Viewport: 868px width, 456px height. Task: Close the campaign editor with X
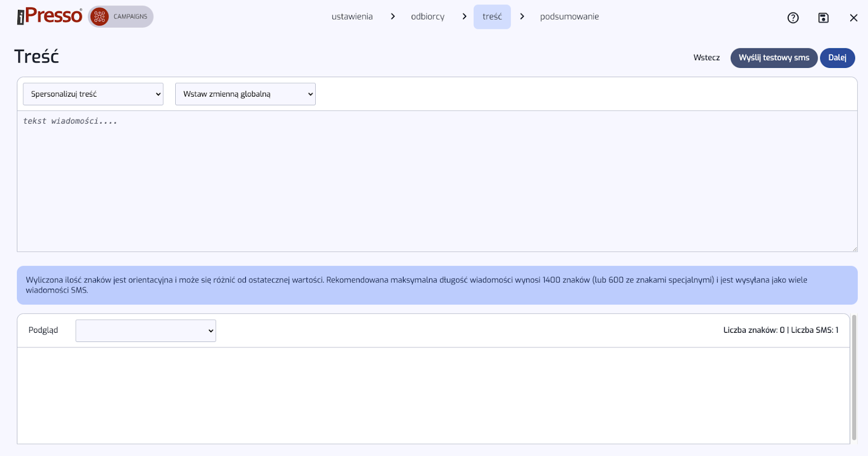tap(853, 18)
